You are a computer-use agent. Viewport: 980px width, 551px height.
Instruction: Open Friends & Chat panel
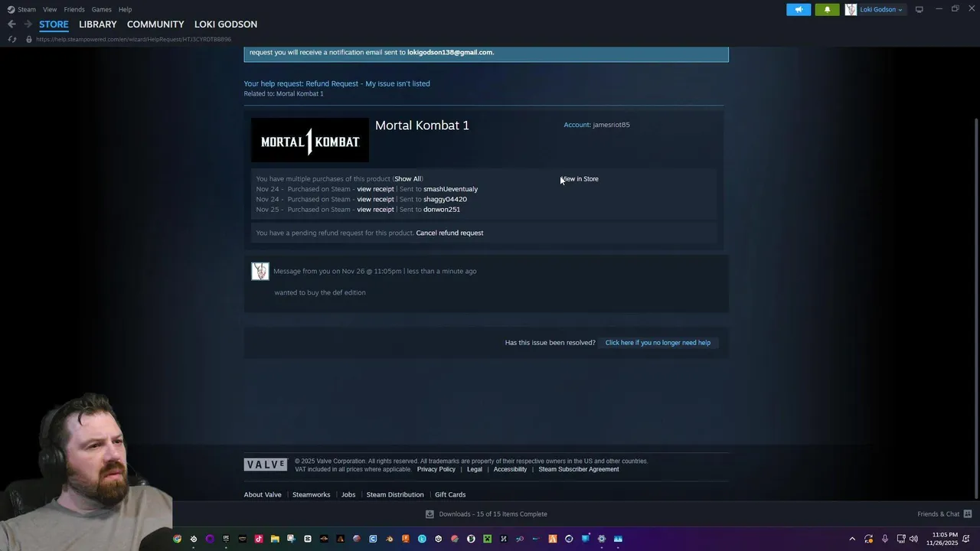(944, 514)
